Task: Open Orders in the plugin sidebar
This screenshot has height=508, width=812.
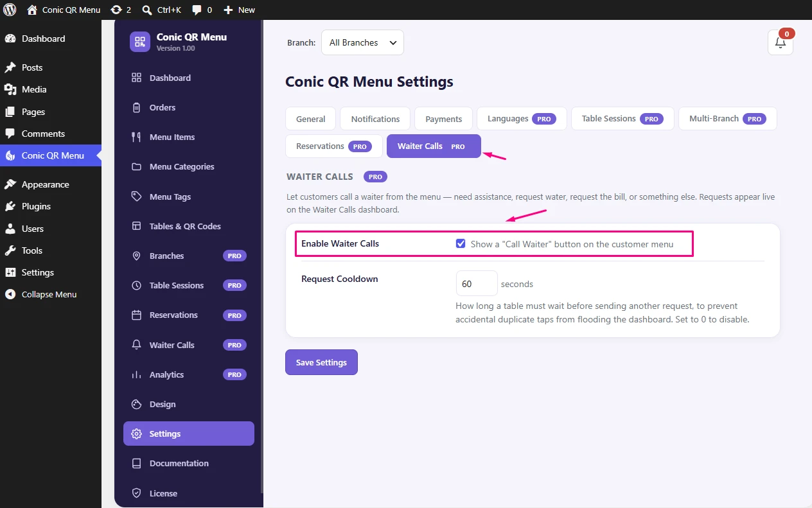Action: [189, 107]
